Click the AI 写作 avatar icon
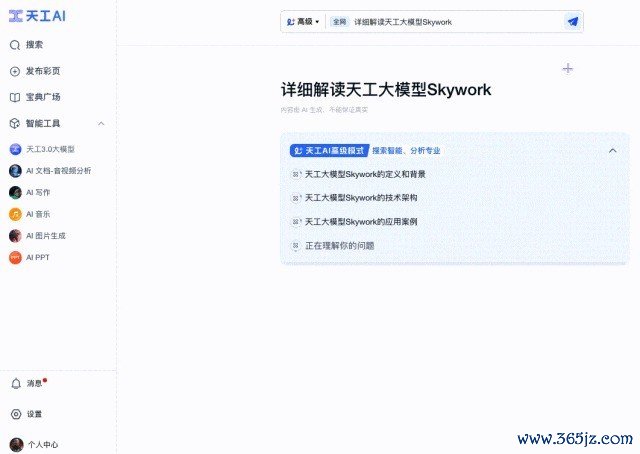The image size is (640, 454). tap(15, 192)
